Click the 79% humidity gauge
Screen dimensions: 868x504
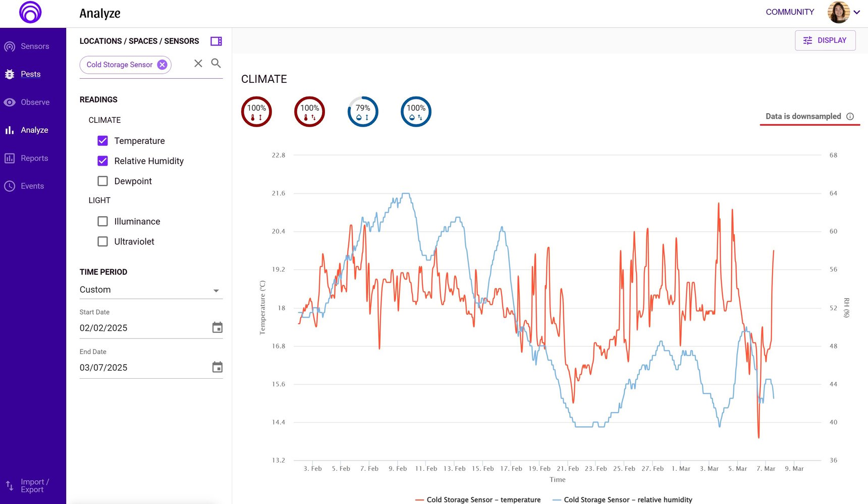coord(363,112)
